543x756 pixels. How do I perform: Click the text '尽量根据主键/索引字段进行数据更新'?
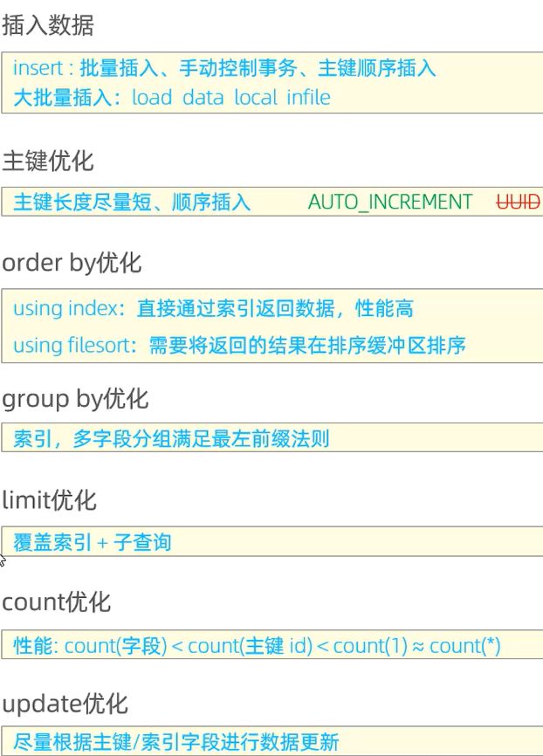pyautogui.click(x=176, y=742)
